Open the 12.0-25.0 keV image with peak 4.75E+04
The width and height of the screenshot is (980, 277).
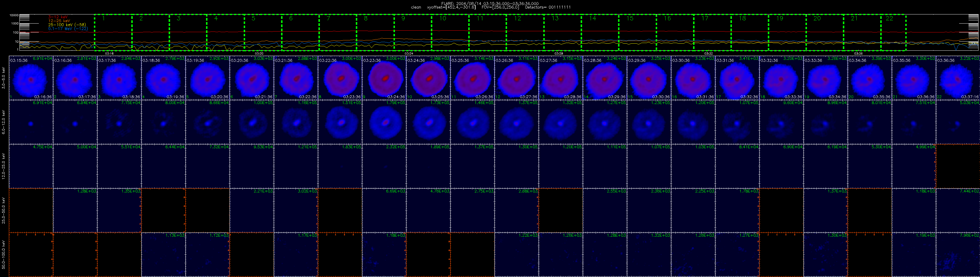click(x=31, y=166)
